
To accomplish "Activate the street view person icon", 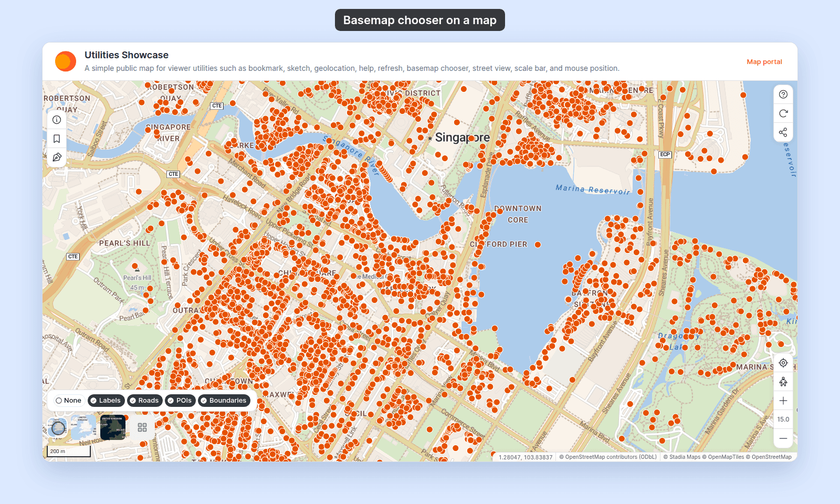I will 783,382.
